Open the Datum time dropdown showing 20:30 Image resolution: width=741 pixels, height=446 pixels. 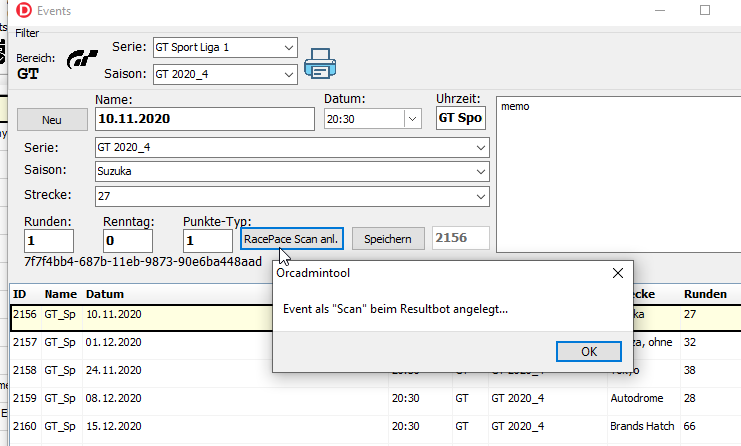click(x=412, y=119)
